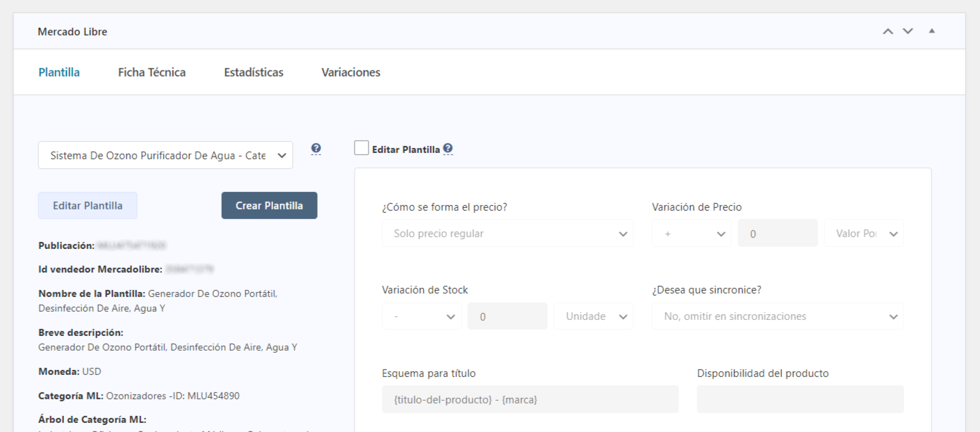Click the Variación de Stock value field

[x=508, y=317]
